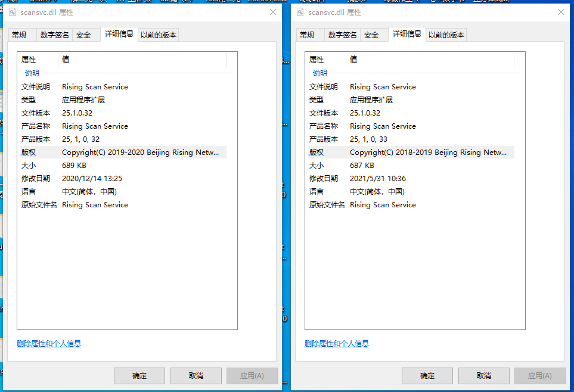The image size is (574, 392).
Task: Select Copyright(C) 2018-2019 row in right dialog
Action: pos(411,153)
